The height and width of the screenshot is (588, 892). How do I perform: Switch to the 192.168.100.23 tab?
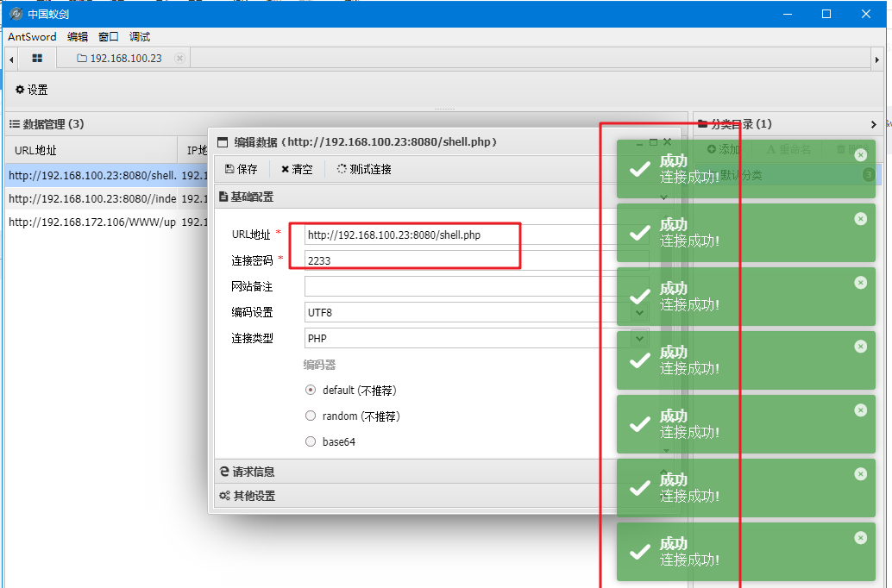click(x=119, y=58)
